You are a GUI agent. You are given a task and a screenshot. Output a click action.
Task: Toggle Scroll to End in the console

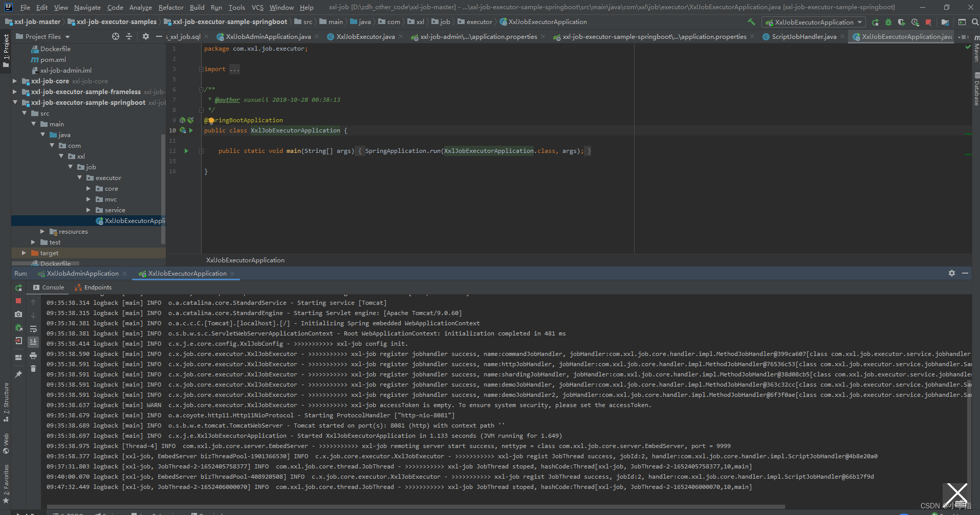[33, 342]
